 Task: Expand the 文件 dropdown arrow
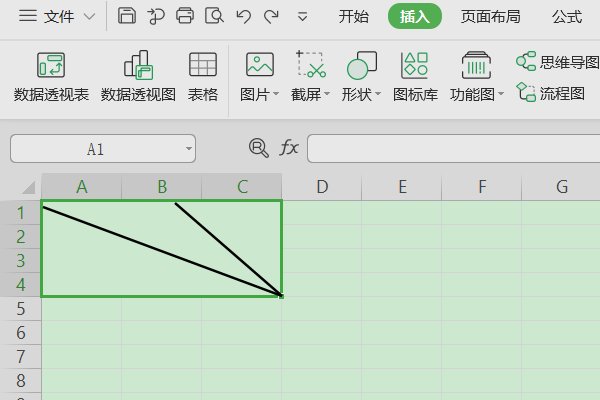89,17
